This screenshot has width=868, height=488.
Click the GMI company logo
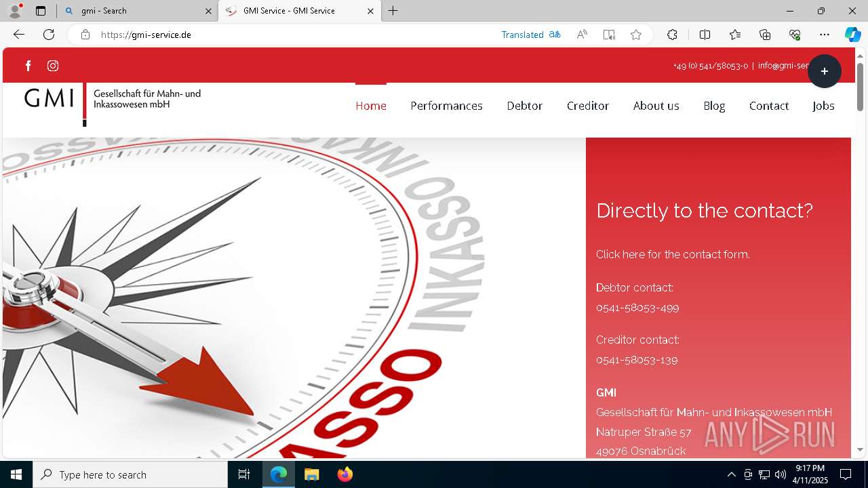tap(113, 104)
